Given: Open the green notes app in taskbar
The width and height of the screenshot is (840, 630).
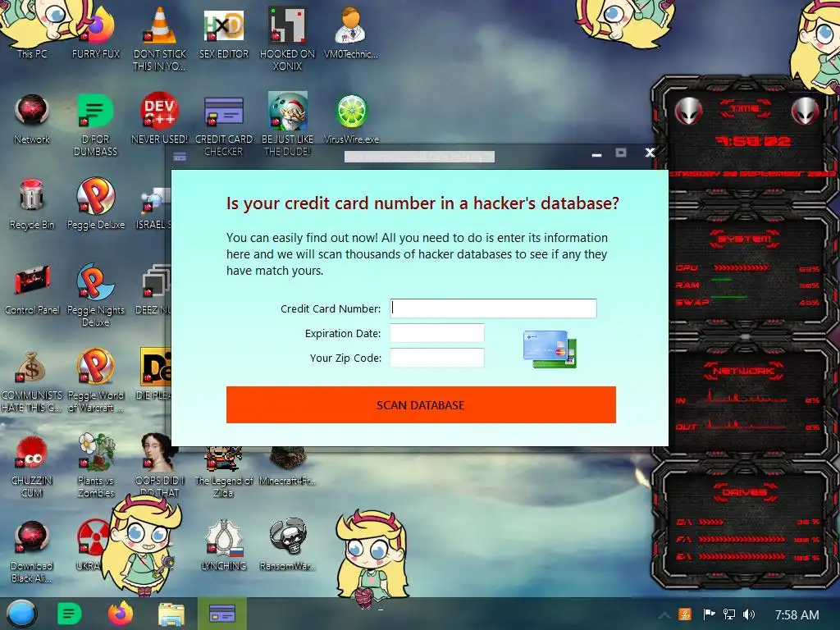Looking at the screenshot, I should (69, 614).
